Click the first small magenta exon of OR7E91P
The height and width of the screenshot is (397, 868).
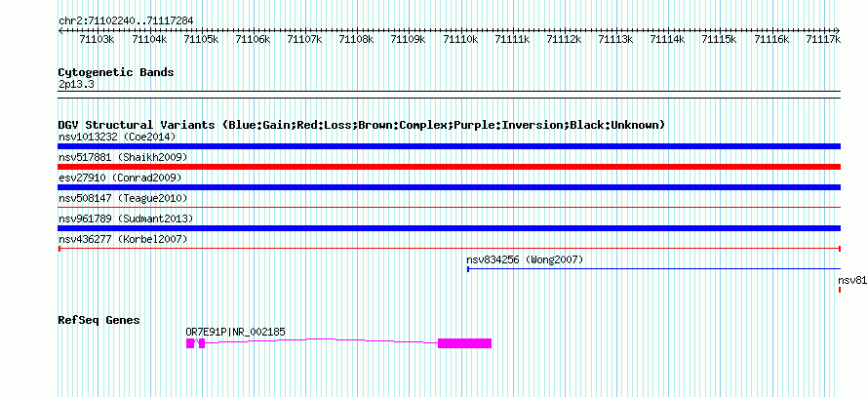coord(190,343)
